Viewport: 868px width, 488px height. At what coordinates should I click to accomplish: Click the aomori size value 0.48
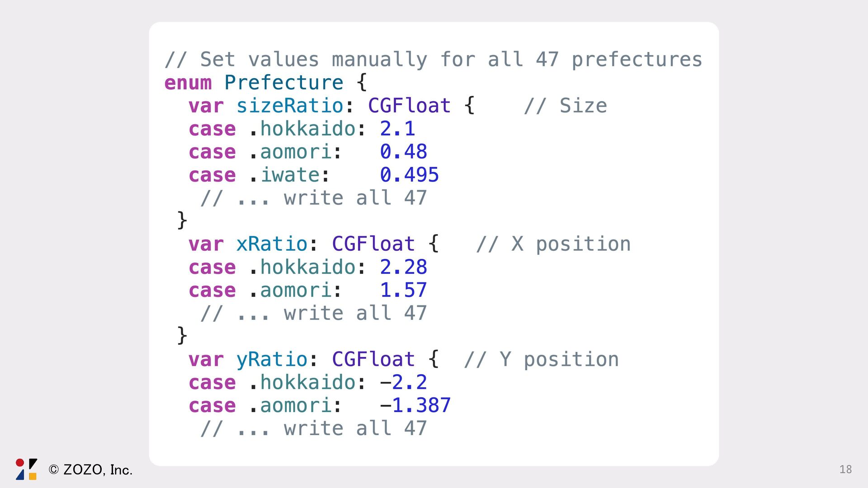403,152
